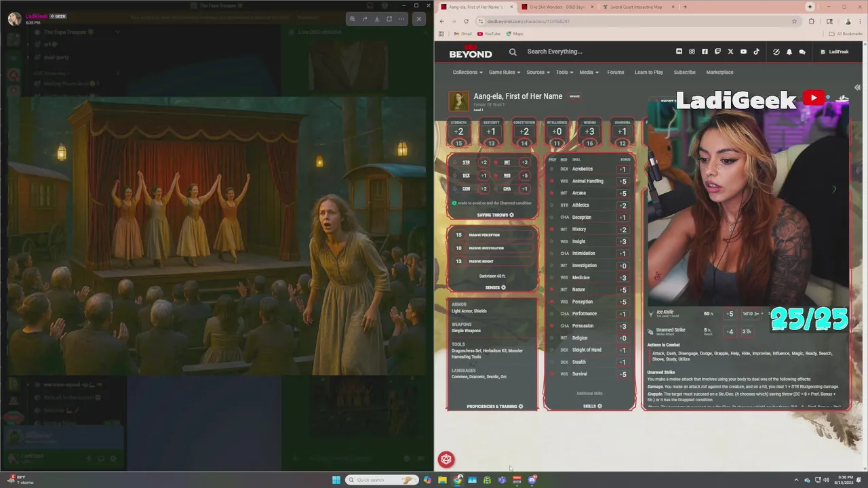The image size is (868, 488).
Task: Toggle Persuasion proficiency dot
Action: pos(551,326)
